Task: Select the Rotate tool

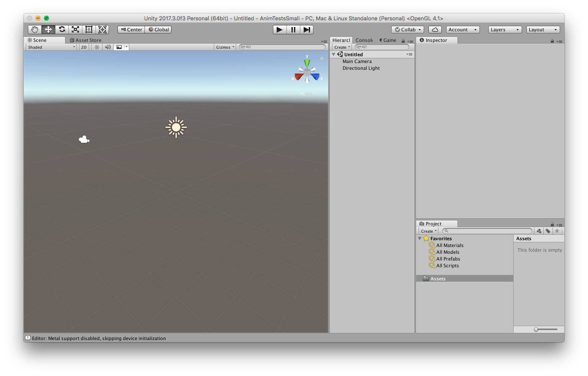Action: [x=61, y=29]
